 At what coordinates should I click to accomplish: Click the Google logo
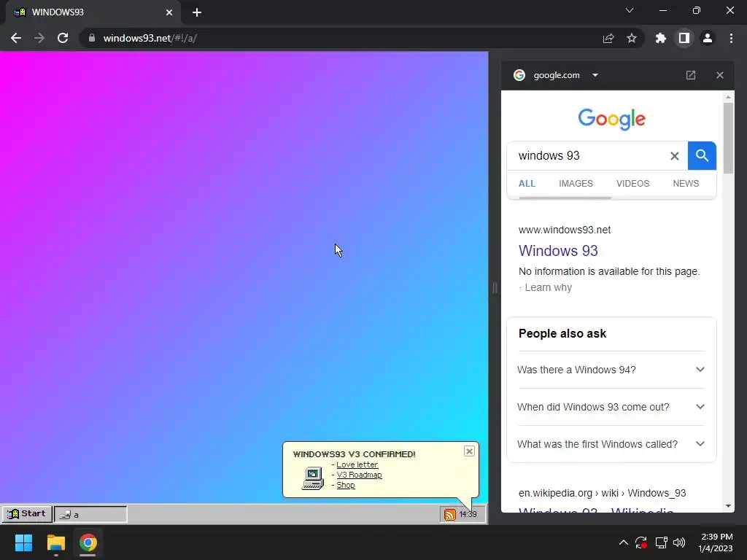[612, 119]
